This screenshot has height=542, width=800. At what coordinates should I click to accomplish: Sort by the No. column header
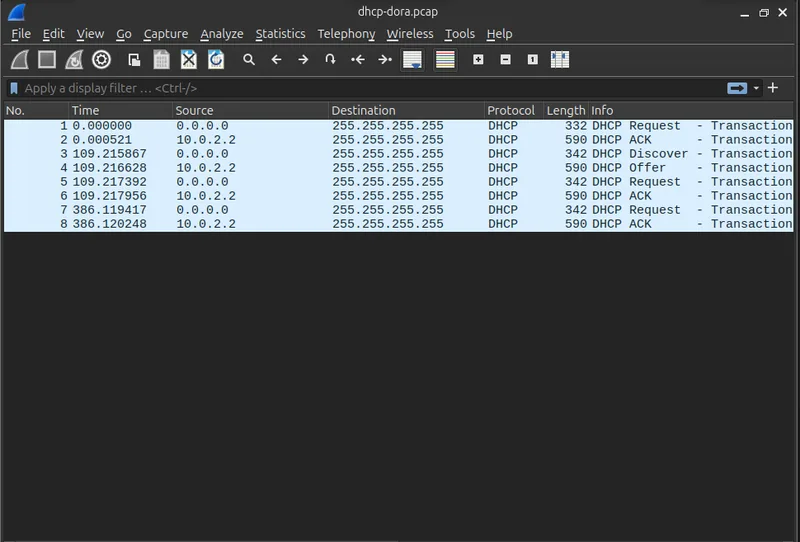click(36, 110)
